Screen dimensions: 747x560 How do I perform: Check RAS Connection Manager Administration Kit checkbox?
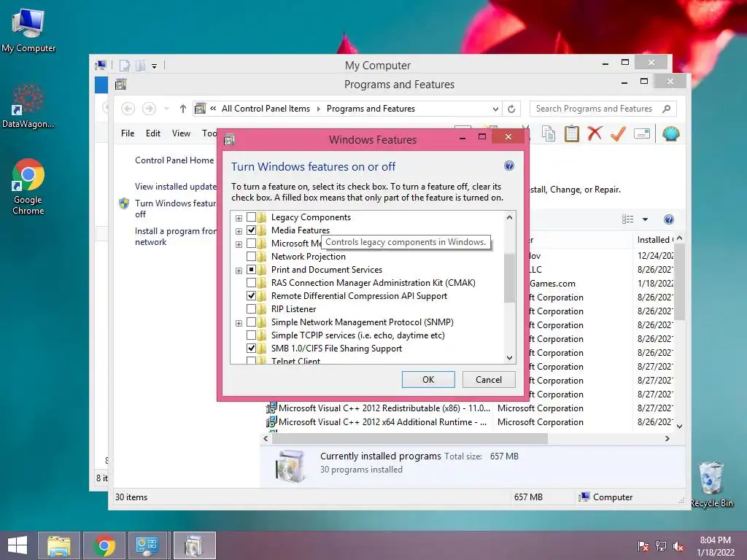(251, 283)
